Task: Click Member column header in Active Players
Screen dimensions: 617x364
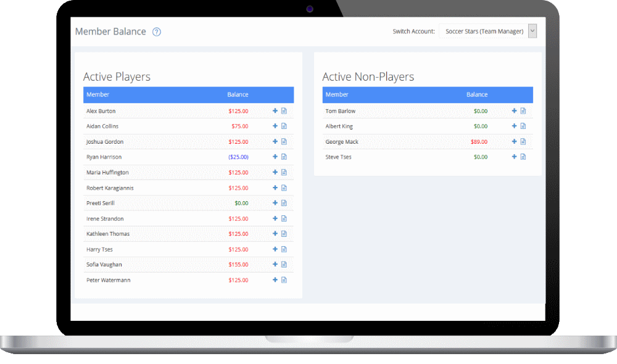Action: tap(97, 94)
